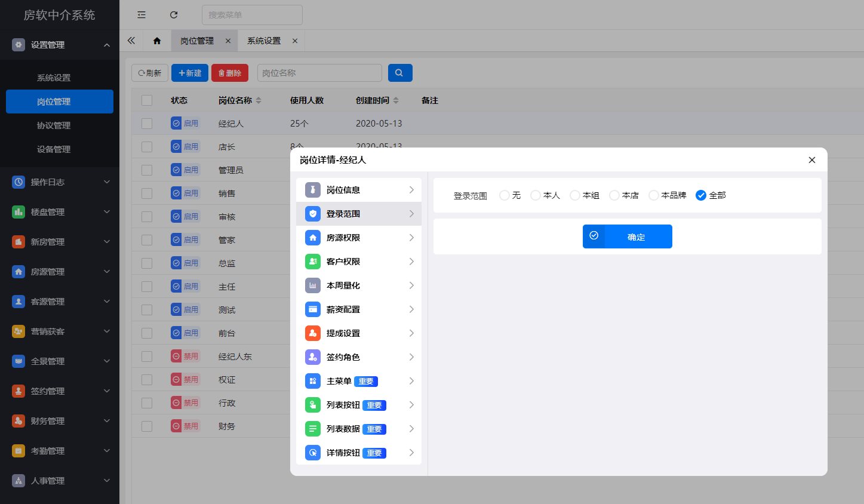Expand the 签约管理 sidebar group
Image resolution: width=864 pixels, height=504 pixels.
point(107,391)
